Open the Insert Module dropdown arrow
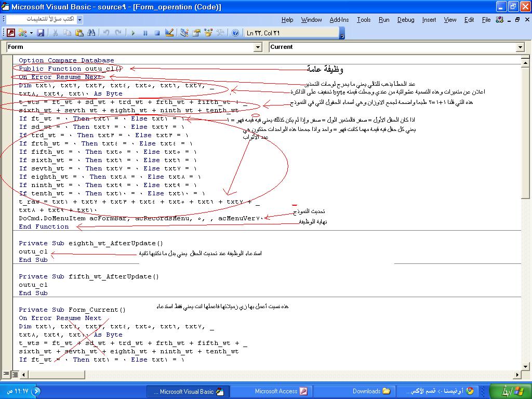 31,33
